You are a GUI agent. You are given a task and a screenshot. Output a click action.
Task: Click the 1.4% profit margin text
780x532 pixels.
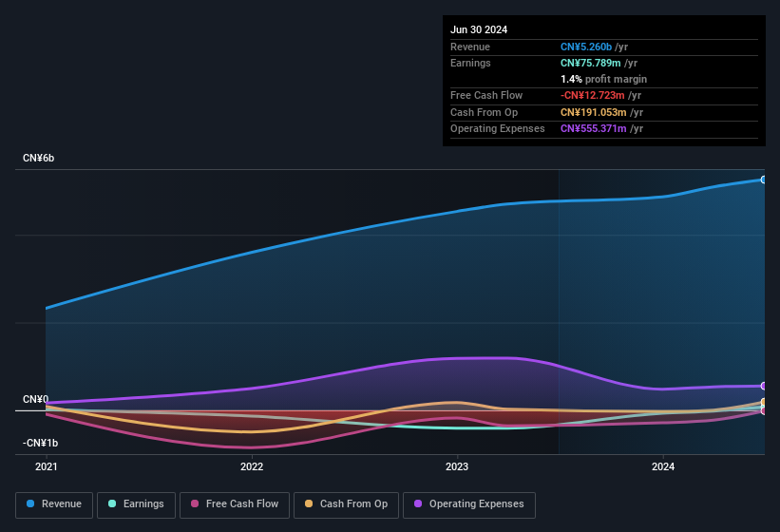click(x=603, y=79)
